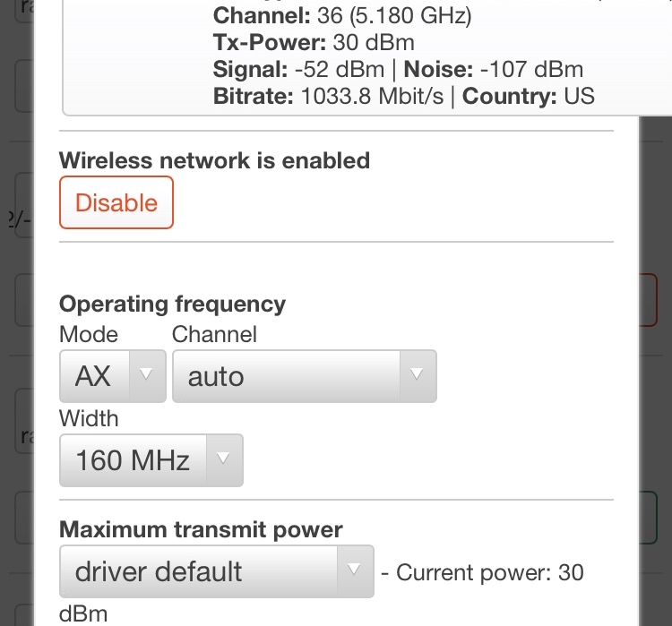Click the Channel 36 (5.180 GHz) status text

(x=342, y=16)
